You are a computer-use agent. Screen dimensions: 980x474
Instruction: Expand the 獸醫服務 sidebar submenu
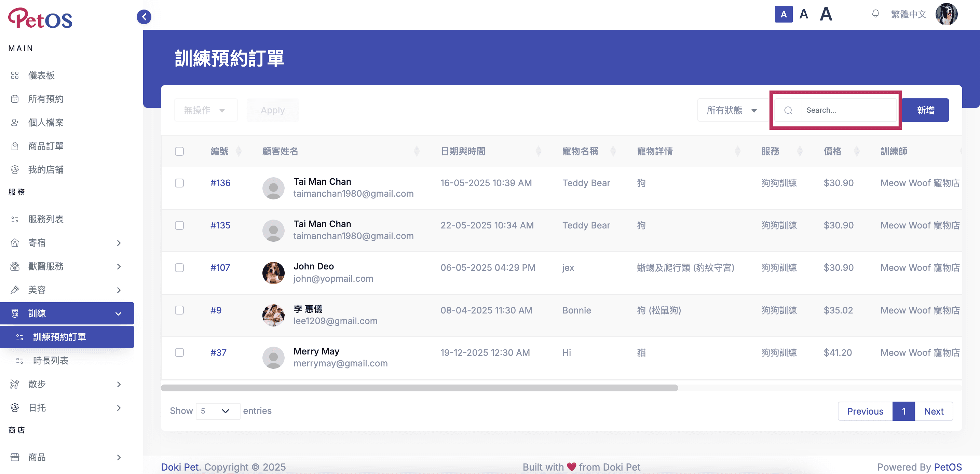pos(67,266)
